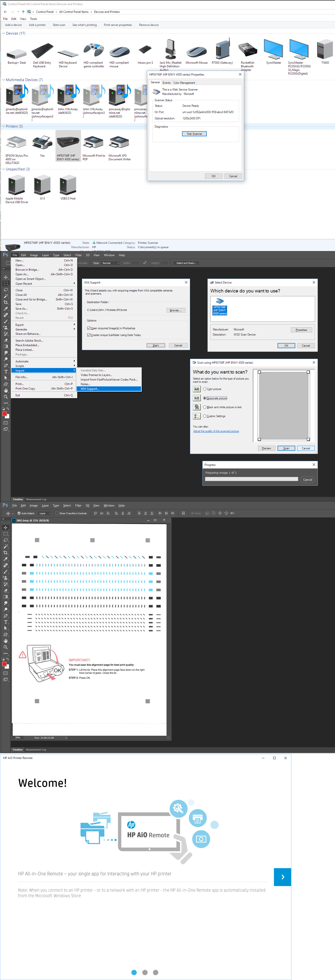
Task: Open Window menu in the IMG.bmp Photoshop window
Action: point(109,505)
